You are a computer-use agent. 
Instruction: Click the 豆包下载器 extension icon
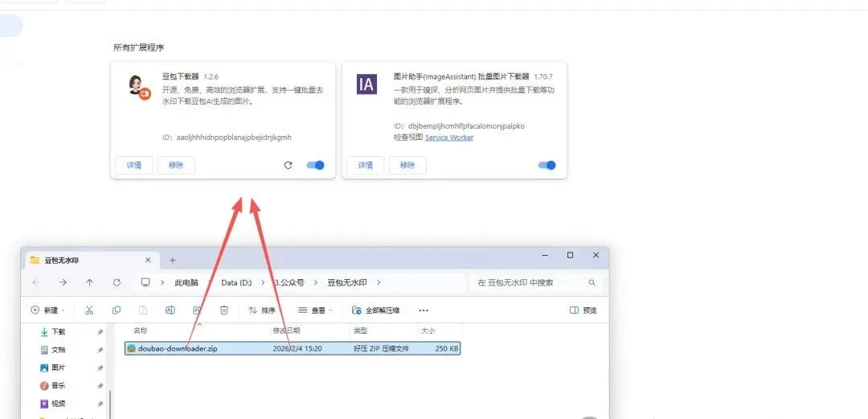tap(138, 87)
